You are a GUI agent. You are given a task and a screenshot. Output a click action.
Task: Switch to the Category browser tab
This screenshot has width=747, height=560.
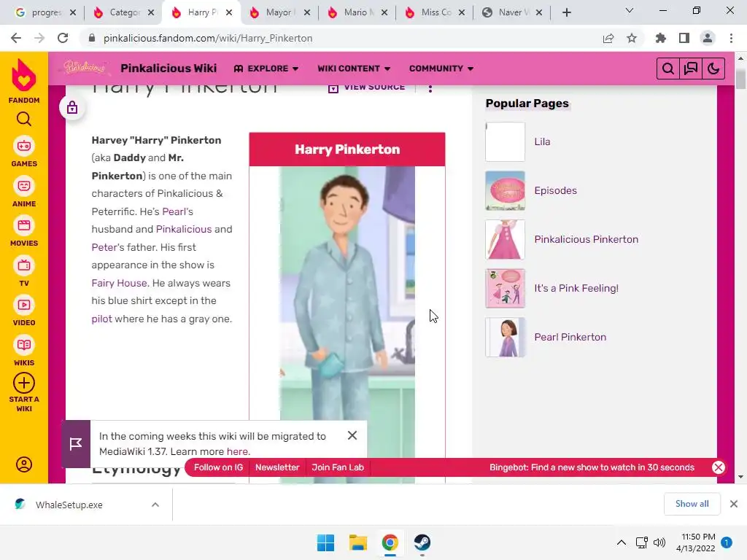123,12
